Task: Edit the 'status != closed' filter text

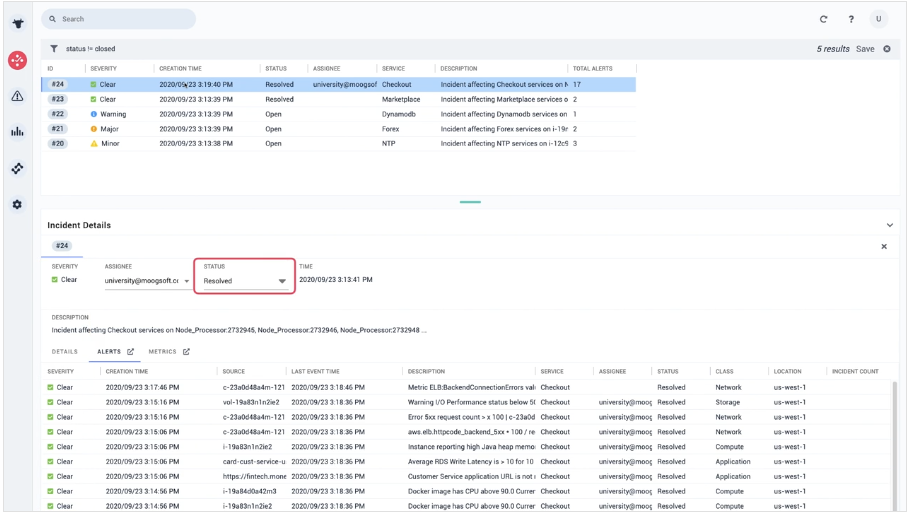Action: (x=90, y=49)
